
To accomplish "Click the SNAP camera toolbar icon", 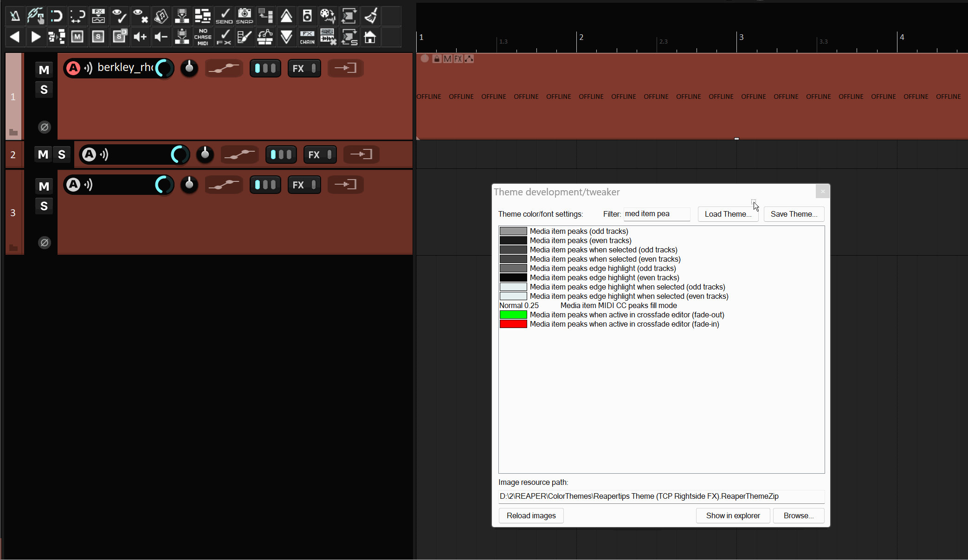I will click(245, 16).
